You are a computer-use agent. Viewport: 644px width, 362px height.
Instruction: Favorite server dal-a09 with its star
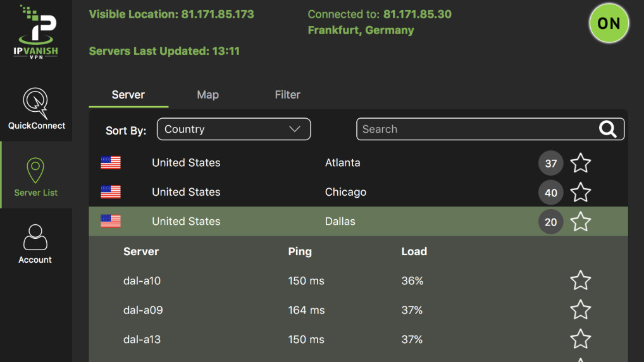point(580,310)
